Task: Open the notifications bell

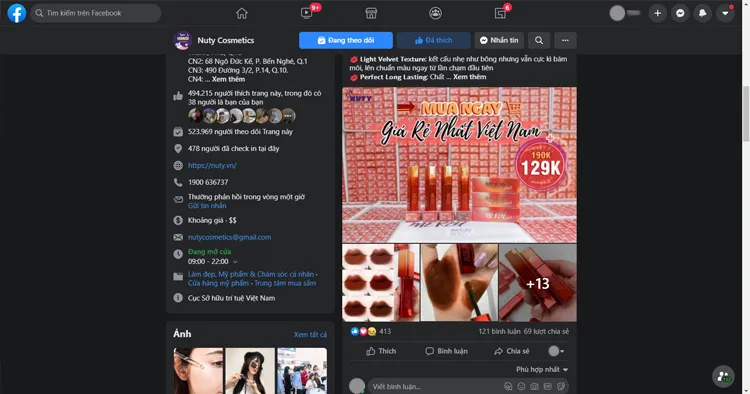Action: tap(703, 13)
